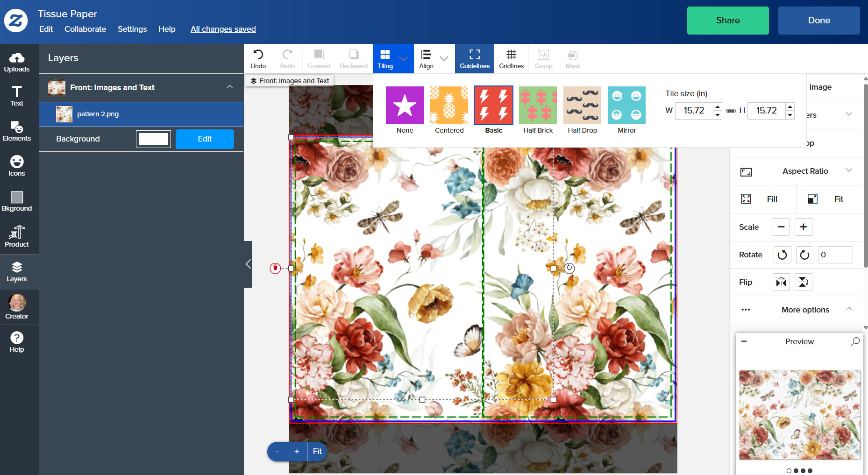Viewport: 868px width, 475px height.
Task: Open the Help menu in header
Action: point(167,29)
